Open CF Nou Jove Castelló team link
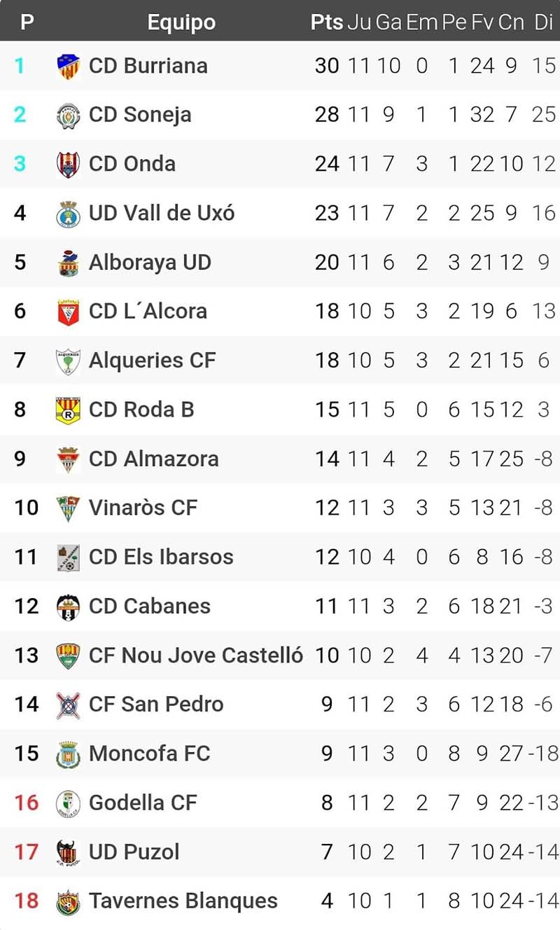 tap(195, 655)
